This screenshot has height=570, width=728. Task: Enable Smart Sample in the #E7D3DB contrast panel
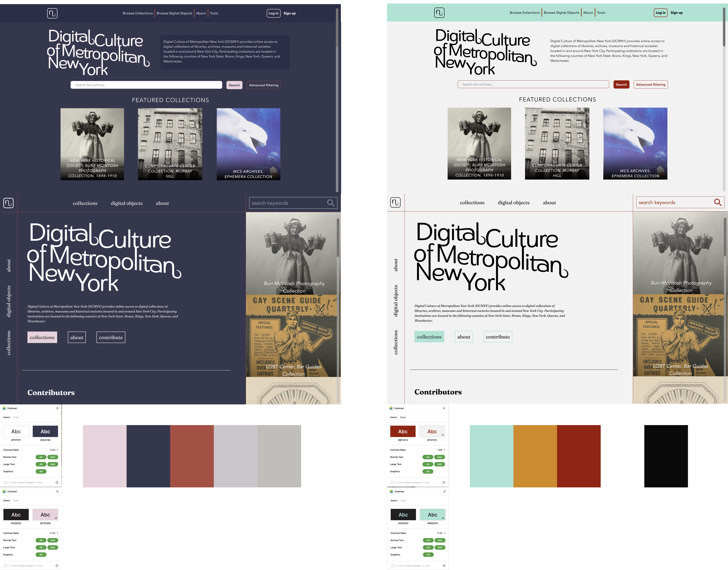6,566
